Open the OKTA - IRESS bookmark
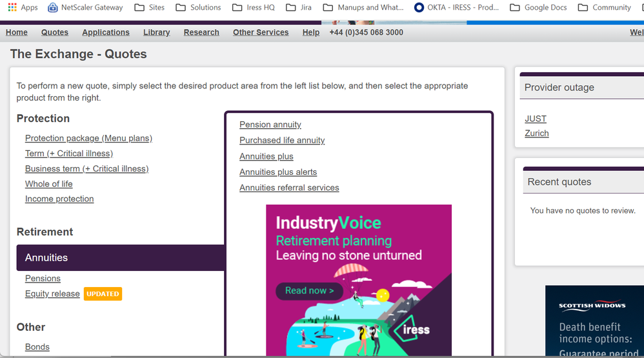 tap(456, 7)
